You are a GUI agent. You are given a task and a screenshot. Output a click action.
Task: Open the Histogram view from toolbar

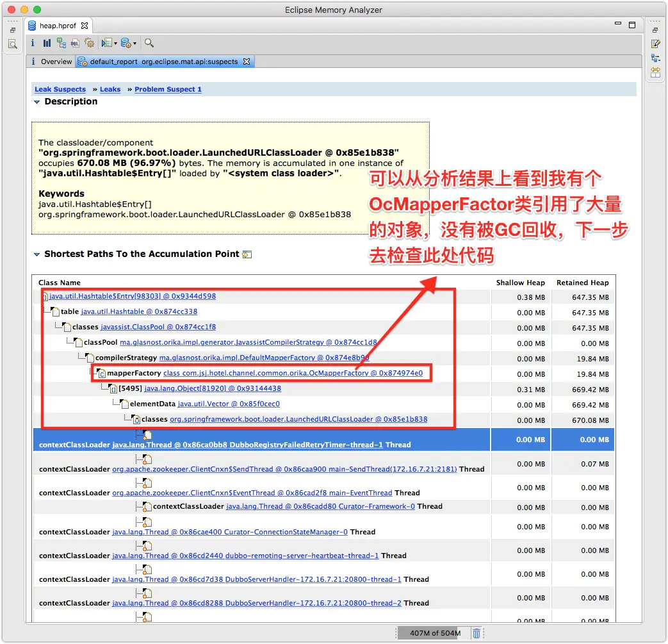47,43
